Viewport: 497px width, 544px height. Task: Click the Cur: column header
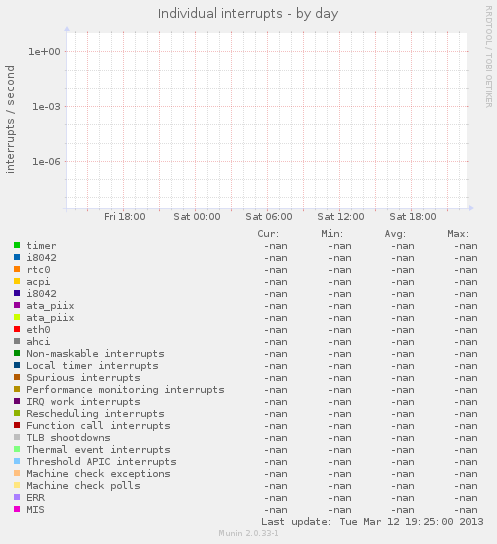point(268,234)
